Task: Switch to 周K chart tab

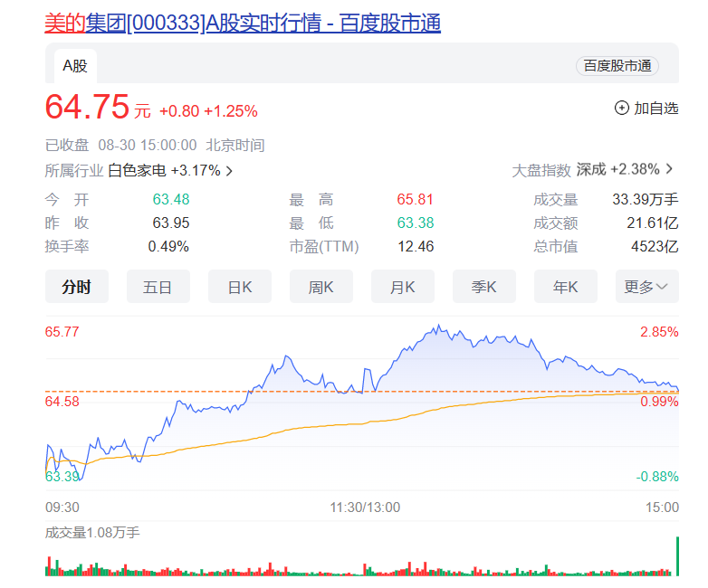Action: point(321,287)
